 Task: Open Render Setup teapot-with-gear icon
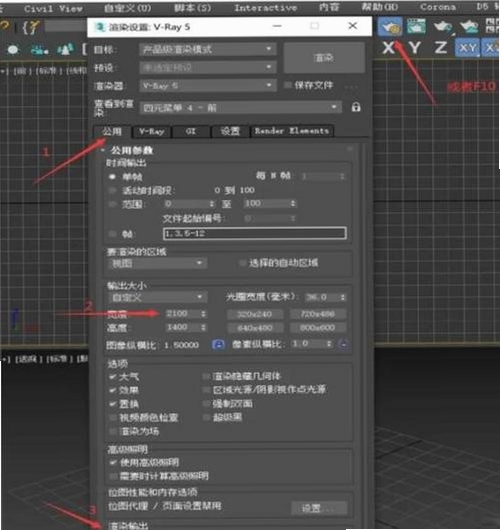tap(390, 26)
